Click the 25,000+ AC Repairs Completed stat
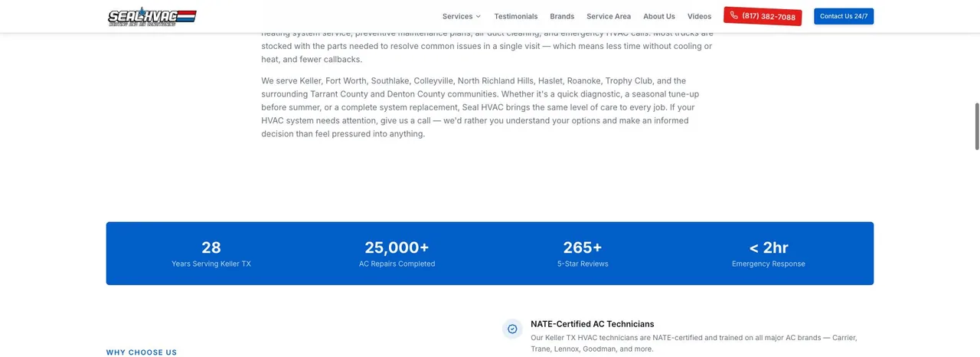The image size is (980, 357). tap(397, 254)
